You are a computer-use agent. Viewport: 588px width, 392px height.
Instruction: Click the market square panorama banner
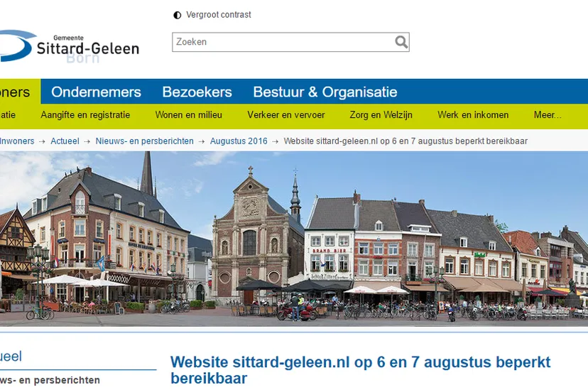(294, 239)
